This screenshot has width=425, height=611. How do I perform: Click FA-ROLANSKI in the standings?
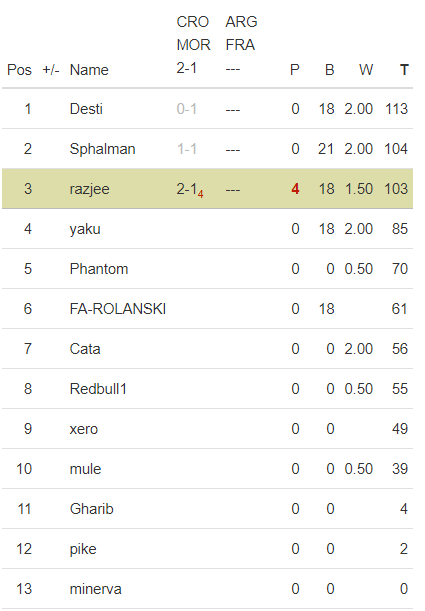pos(118,309)
